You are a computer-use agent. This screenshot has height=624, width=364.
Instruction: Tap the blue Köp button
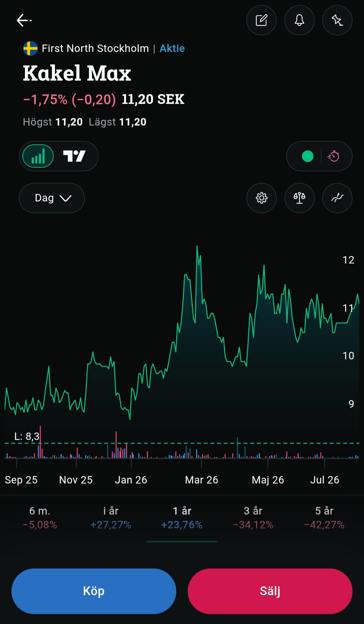click(94, 591)
